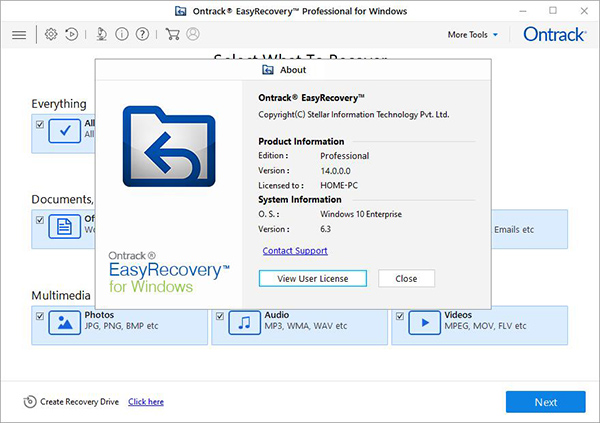This screenshot has width=600, height=423.
Task: Click the Create Recovery Drive icon
Action: pos(30,402)
